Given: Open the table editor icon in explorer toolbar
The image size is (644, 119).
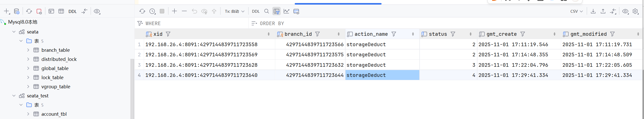Looking at the screenshot, I should click(x=61, y=11).
